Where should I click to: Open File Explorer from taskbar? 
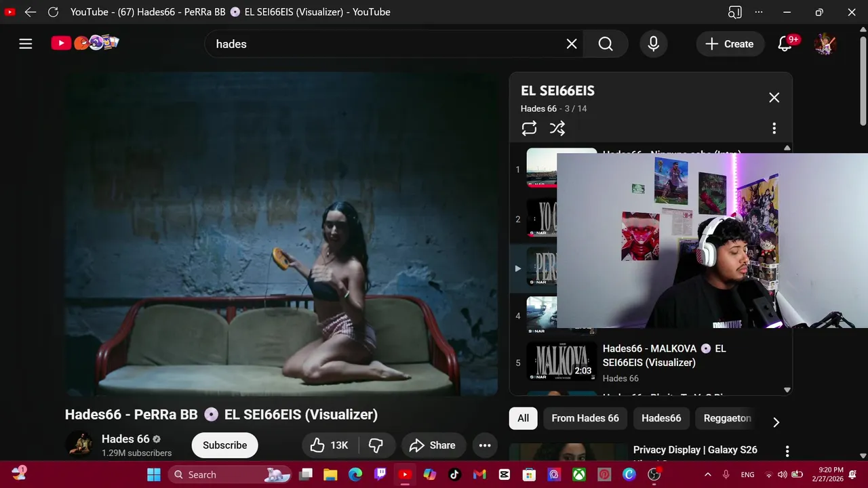330,474
